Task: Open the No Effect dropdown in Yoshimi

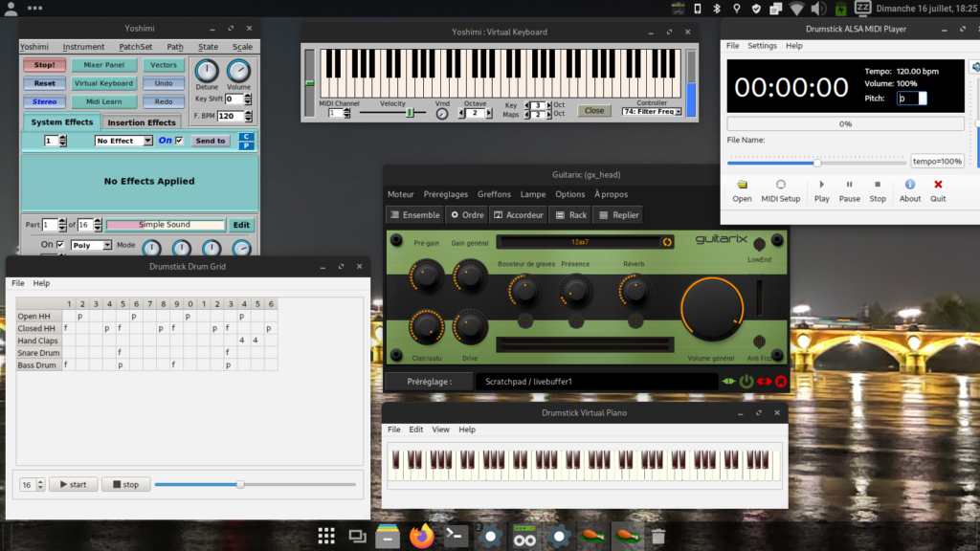Action: tap(123, 141)
